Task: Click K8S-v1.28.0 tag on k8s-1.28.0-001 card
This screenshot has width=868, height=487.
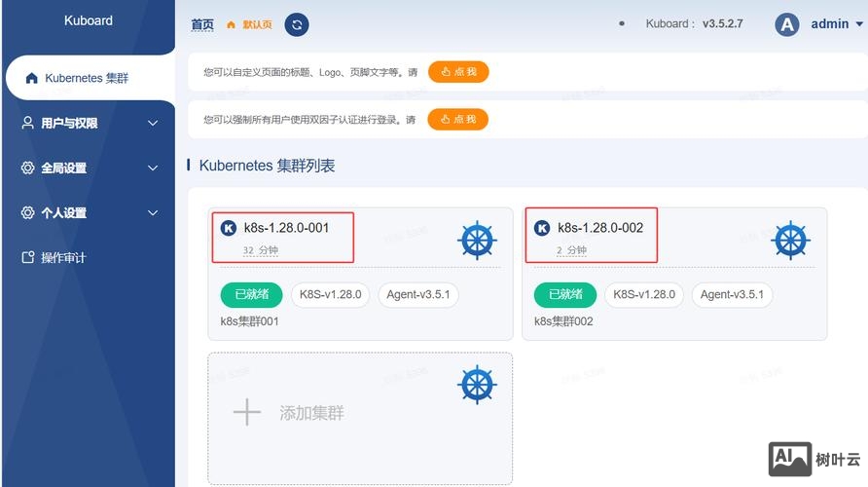Action: click(x=331, y=295)
